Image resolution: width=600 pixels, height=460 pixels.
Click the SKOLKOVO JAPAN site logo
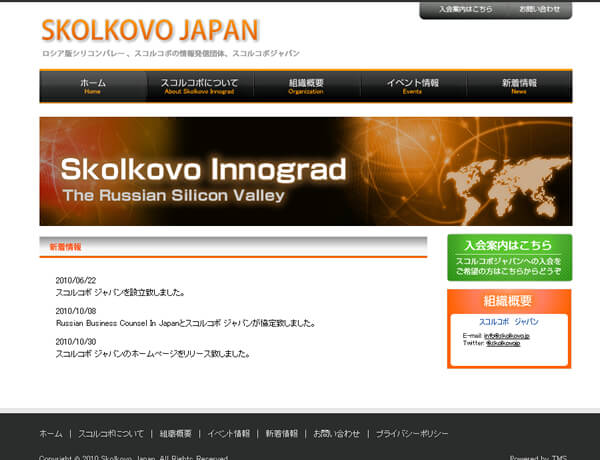[x=150, y=30]
